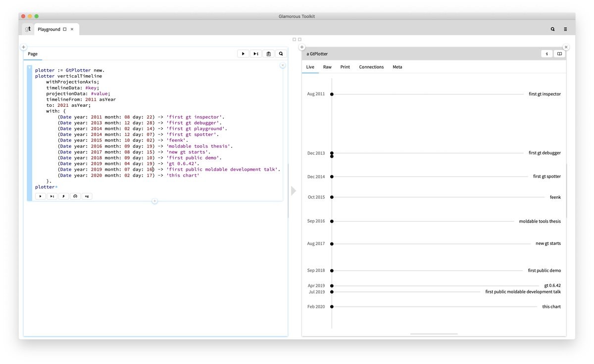Viewport: 594px width, 364px height.
Task: Click the snippet's small play button
Action: [x=40, y=196]
